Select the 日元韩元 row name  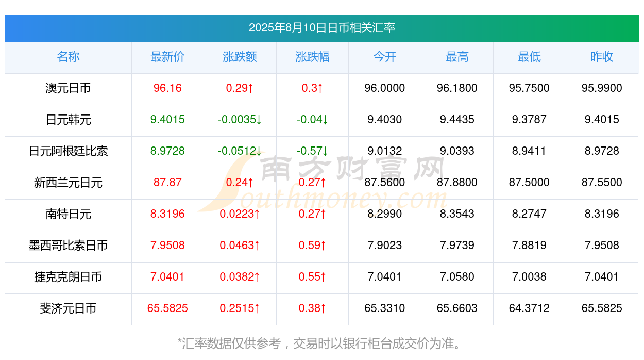(68, 120)
